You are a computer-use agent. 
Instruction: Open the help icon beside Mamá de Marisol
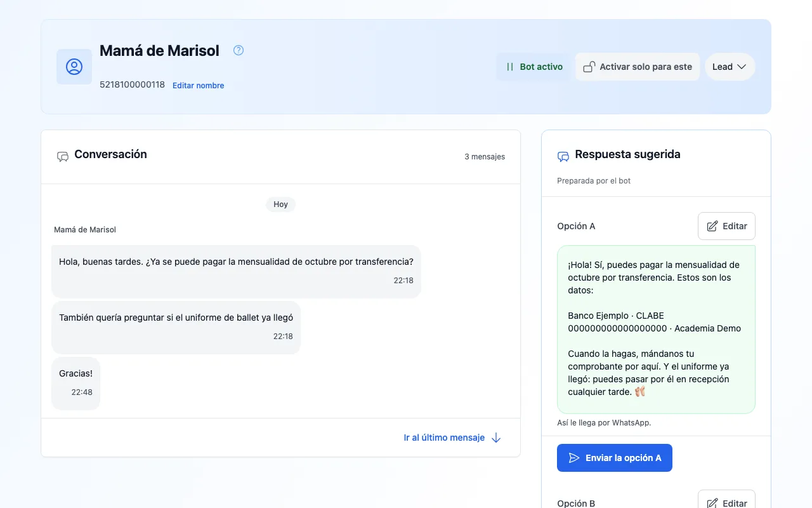[x=239, y=50]
